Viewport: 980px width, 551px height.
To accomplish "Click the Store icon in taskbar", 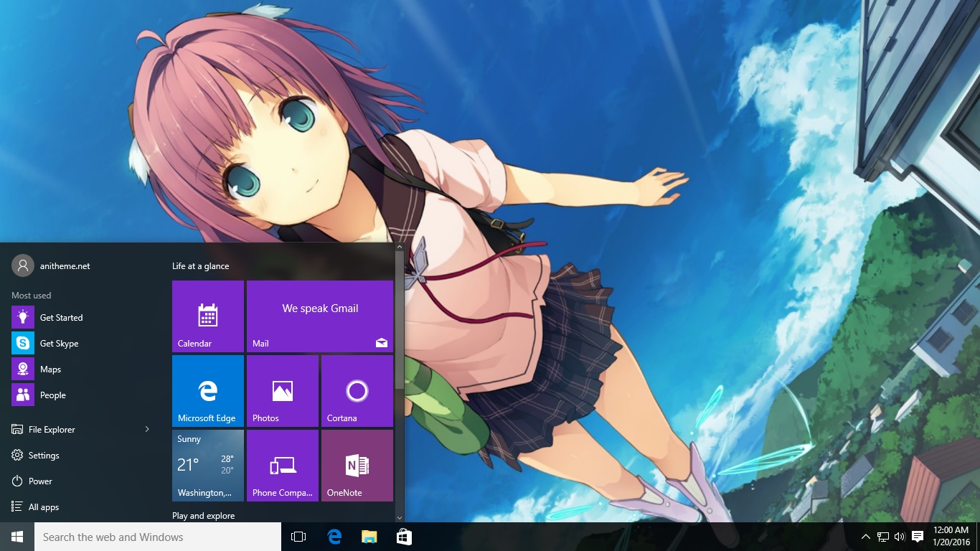I will [404, 537].
